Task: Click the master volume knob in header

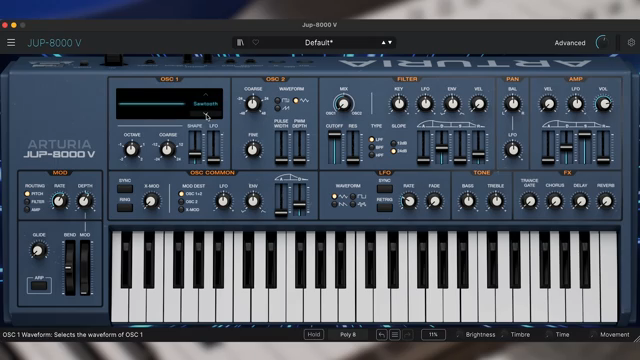Action: [x=602, y=42]
